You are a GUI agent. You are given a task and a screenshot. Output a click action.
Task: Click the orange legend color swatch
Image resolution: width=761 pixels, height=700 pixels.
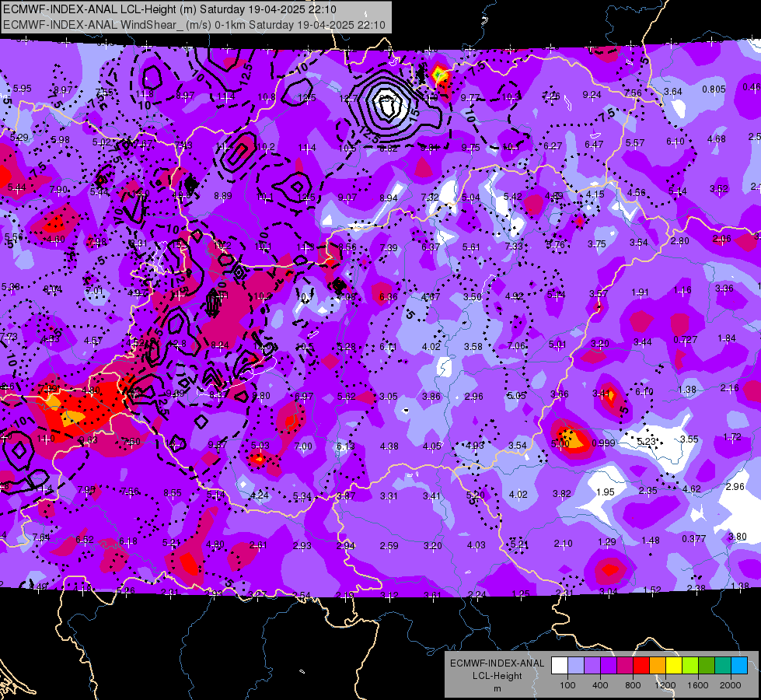[658, 666]
